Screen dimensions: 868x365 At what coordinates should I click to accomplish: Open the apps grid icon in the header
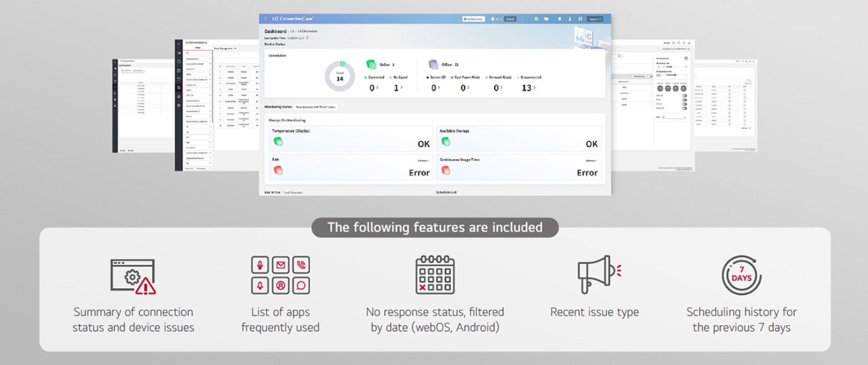tap(581, 19)
